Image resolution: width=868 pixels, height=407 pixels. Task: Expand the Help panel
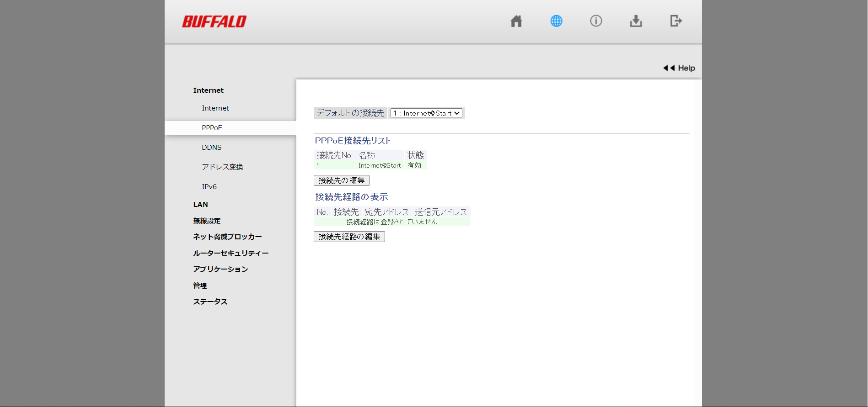tap(679, 68)
